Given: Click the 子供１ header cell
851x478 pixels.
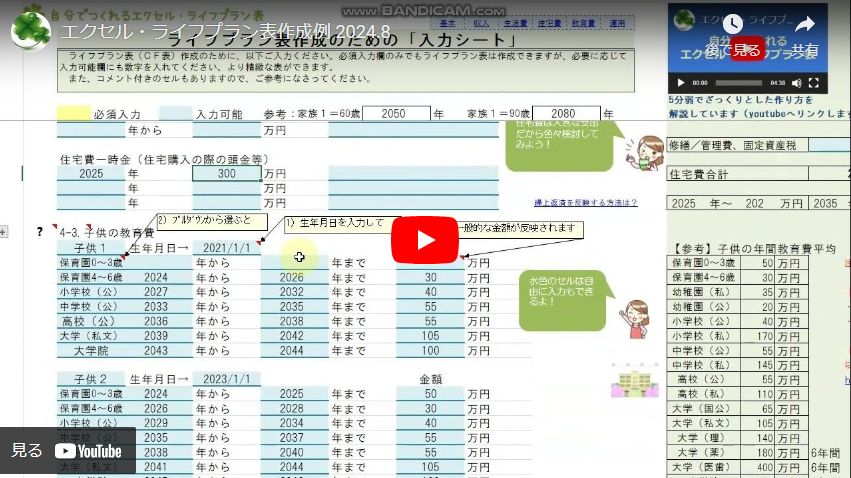Looking at the screenshot, I should (91, 248).
